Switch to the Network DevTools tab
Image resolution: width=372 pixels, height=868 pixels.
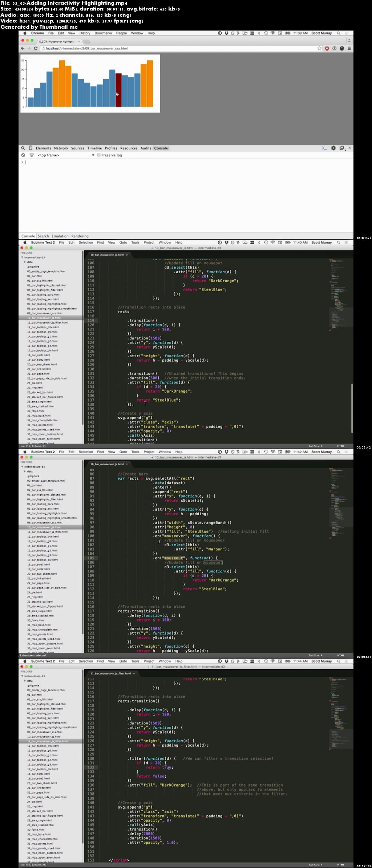click(x=61, y=148)
